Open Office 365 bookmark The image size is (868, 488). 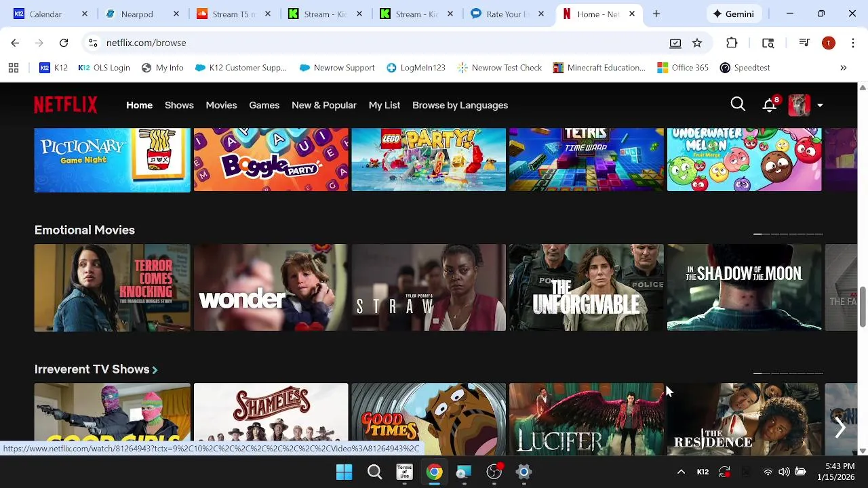point(683,68)
